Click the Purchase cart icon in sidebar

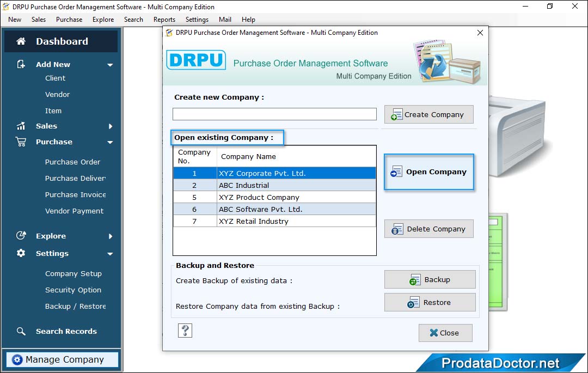pos(21,142)
